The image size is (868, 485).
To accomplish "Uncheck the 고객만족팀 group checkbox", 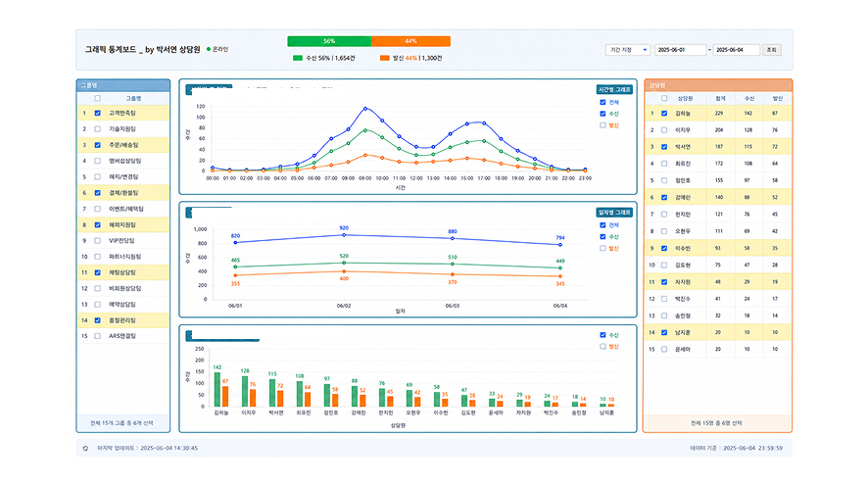I will point(97,113).
